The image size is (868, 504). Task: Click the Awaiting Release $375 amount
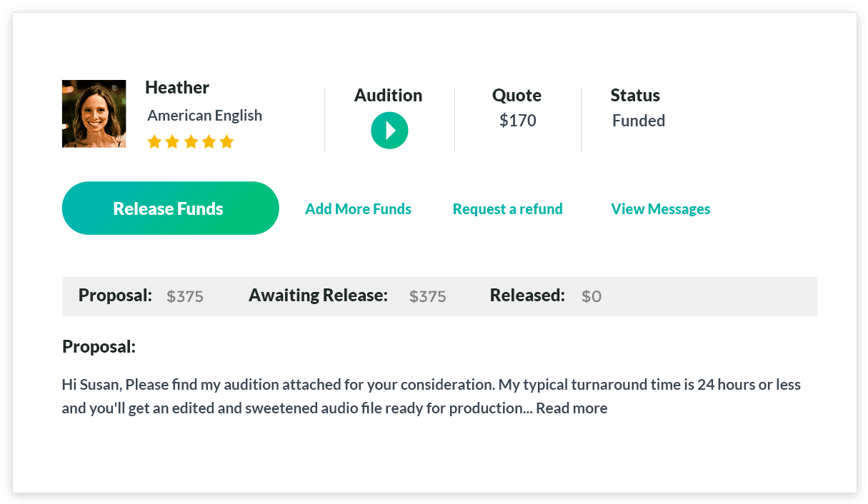(427, 296)
